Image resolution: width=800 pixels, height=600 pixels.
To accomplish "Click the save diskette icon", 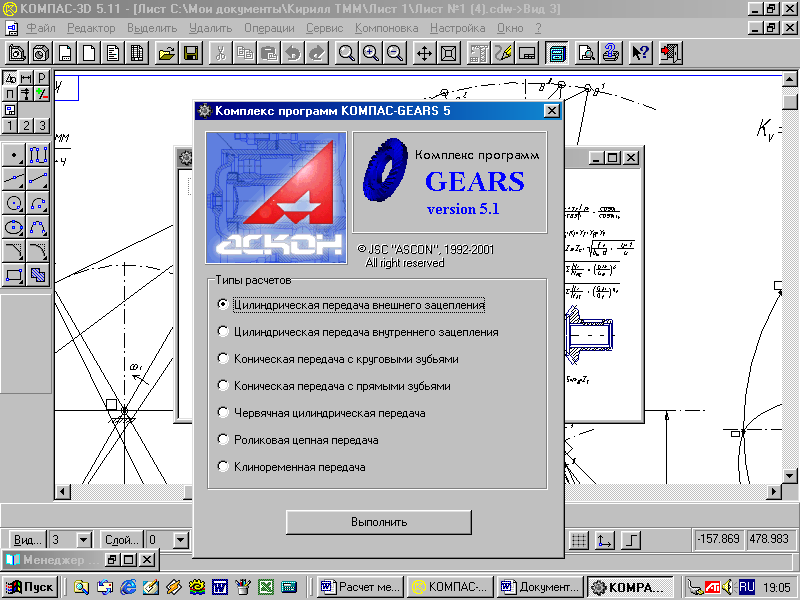I will coord(191,53).
